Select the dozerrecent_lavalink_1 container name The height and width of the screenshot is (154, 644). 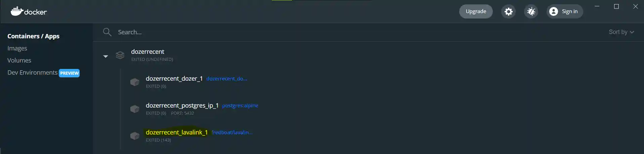pos(177,132)
